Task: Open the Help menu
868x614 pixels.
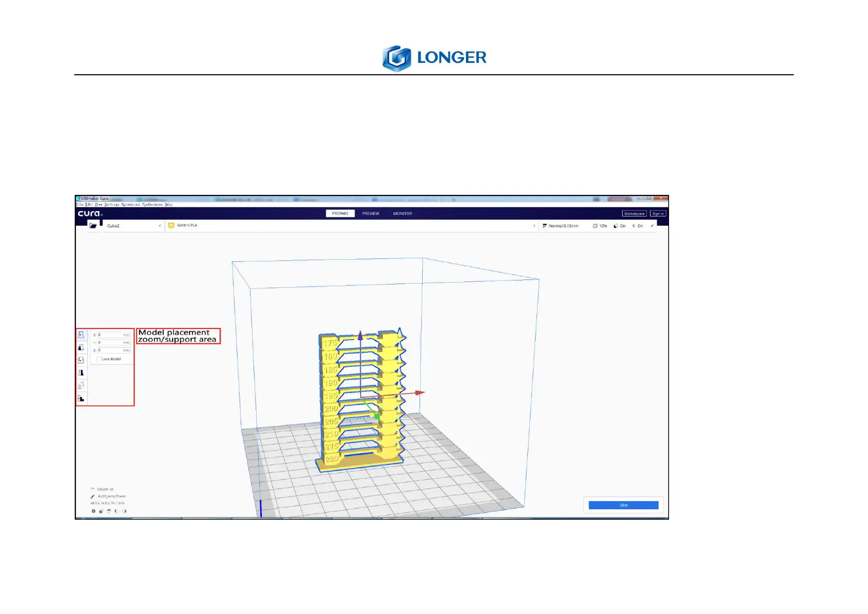Action: [x=169, y=205]
